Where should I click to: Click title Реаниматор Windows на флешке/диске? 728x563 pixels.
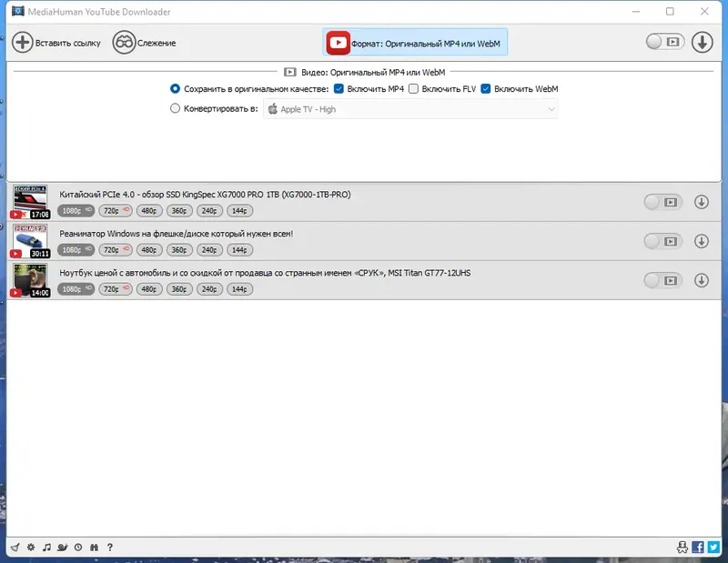(x=176, y=234)
